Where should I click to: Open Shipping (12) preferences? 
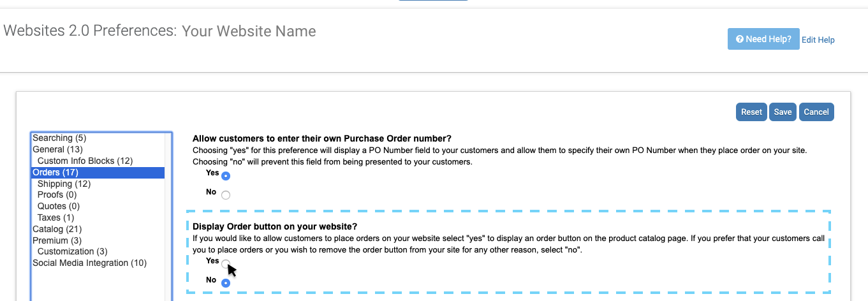point(64,184)
